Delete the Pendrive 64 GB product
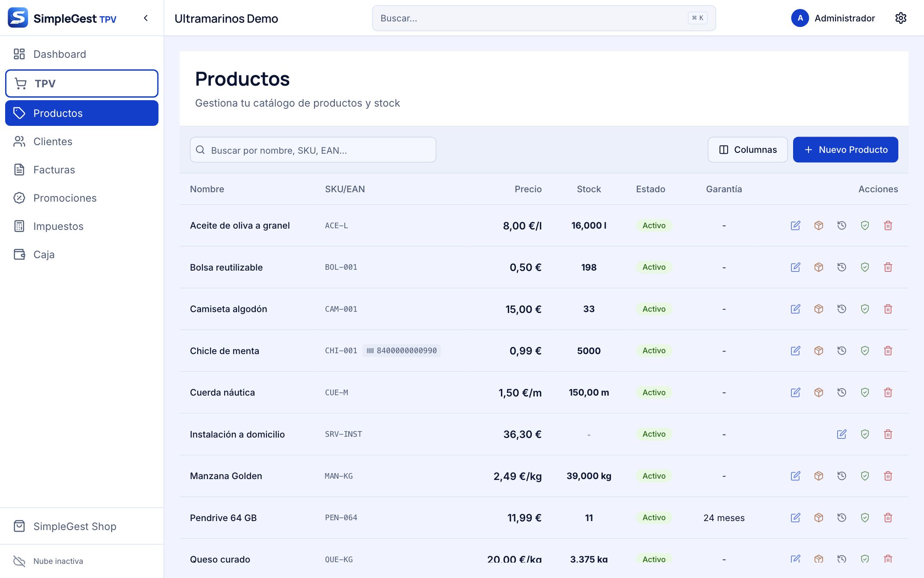This screenshot has height=578, width=924. point(888,518)
